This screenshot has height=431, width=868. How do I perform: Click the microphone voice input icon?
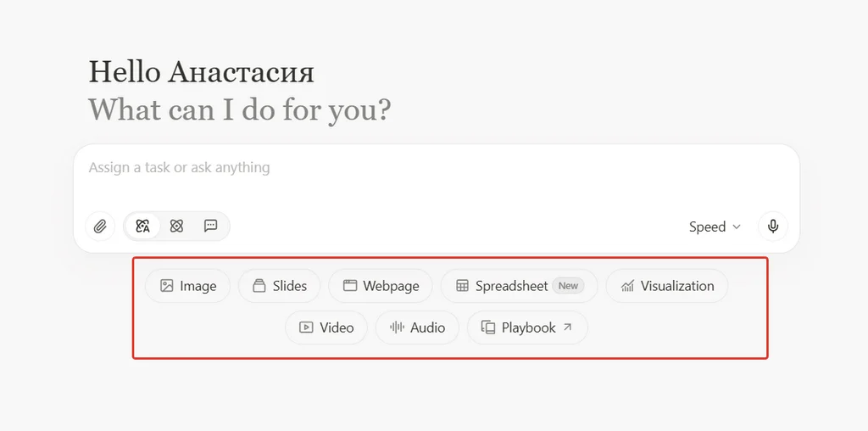(x=772, y=227)
